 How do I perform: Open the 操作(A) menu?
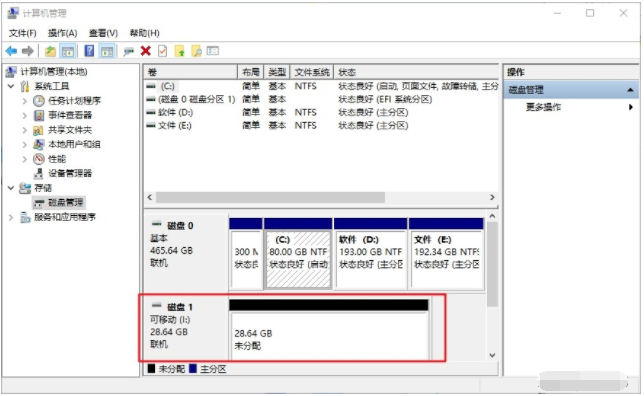pos(62,33)
